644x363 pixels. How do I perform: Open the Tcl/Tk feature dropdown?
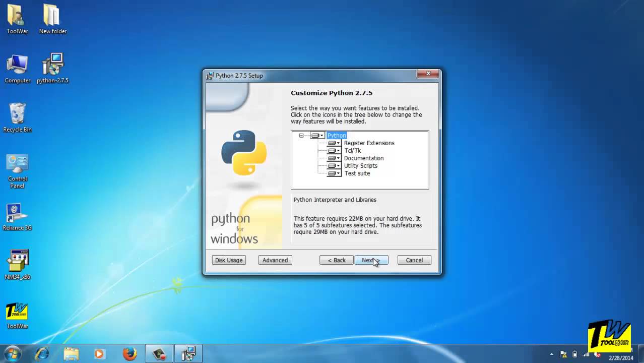pos(334,151)
